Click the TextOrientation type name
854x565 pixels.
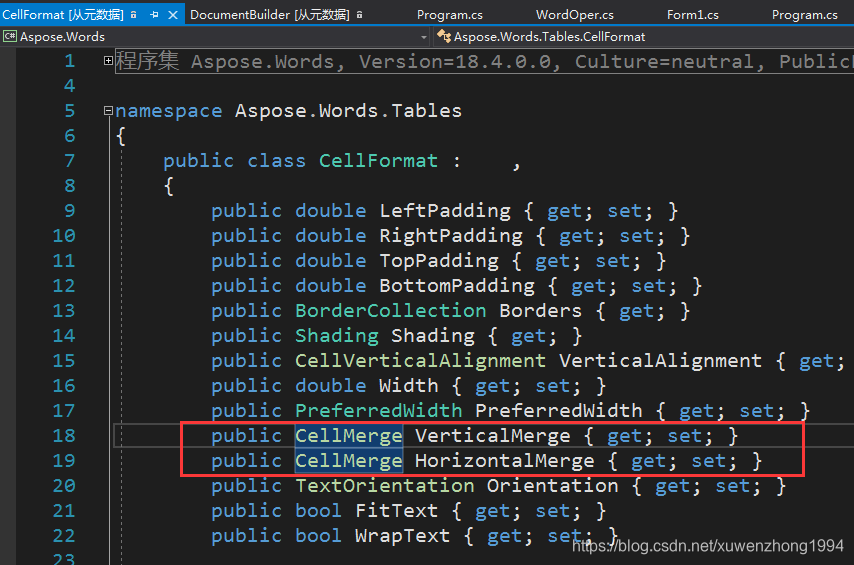pos(385,485)
